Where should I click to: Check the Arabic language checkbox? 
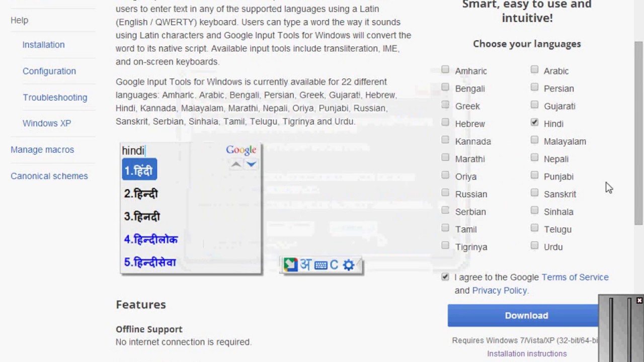click(534, 69)
